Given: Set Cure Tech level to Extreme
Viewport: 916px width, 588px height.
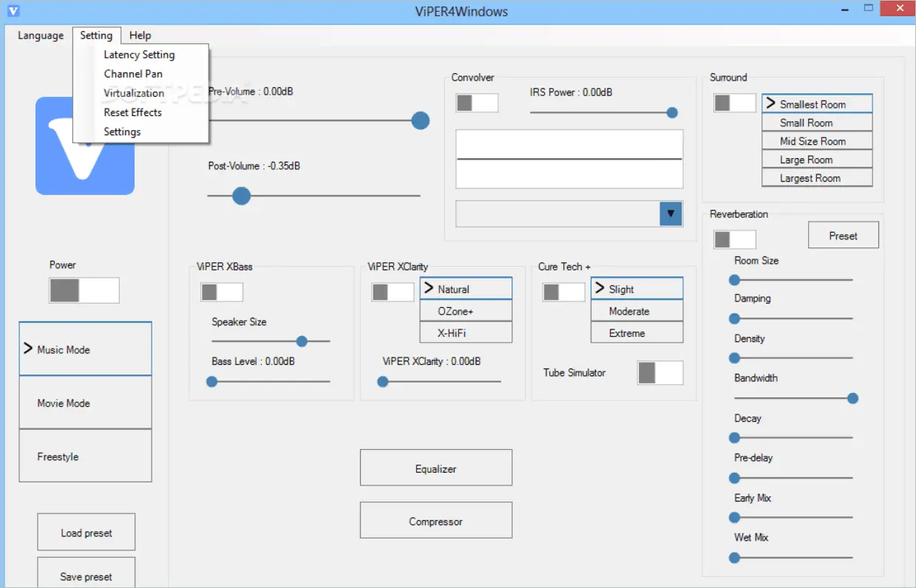Looking at the screenshot, I should (x=637, y=332).
